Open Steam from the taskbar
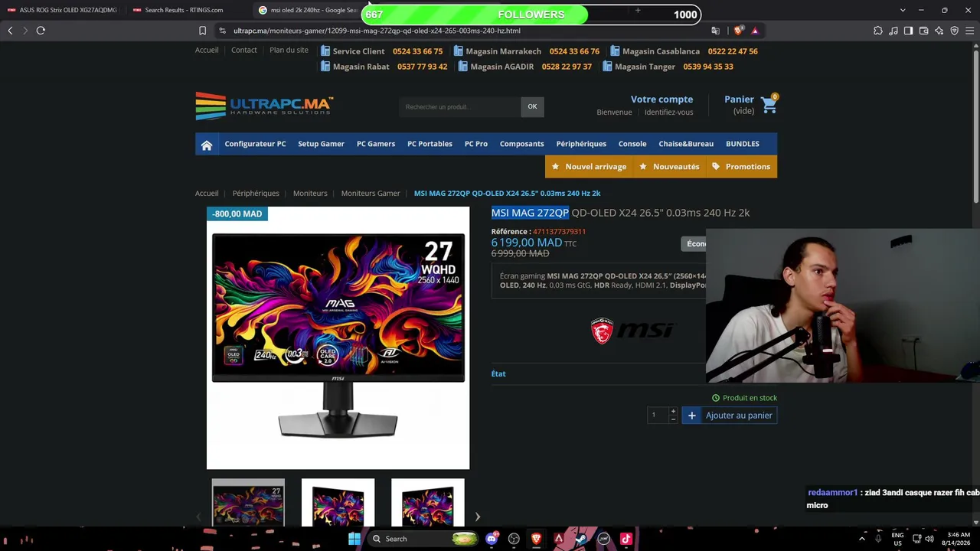The image size is (980, 551). tap(581, 539)
